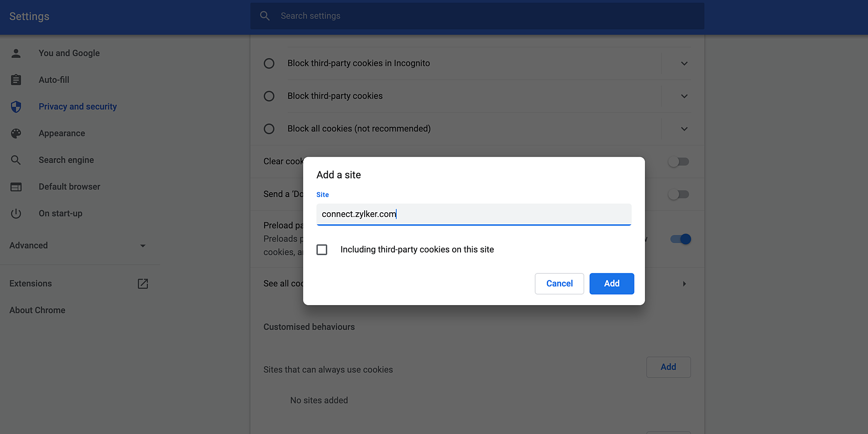
Task: Select Block third-party cookies in Incognito radio
Action: [269, 63]
